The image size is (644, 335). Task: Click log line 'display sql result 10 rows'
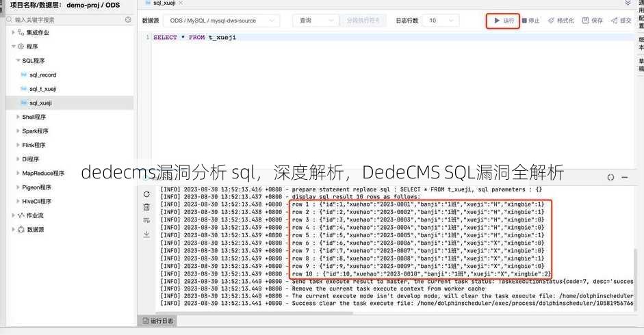290,197
